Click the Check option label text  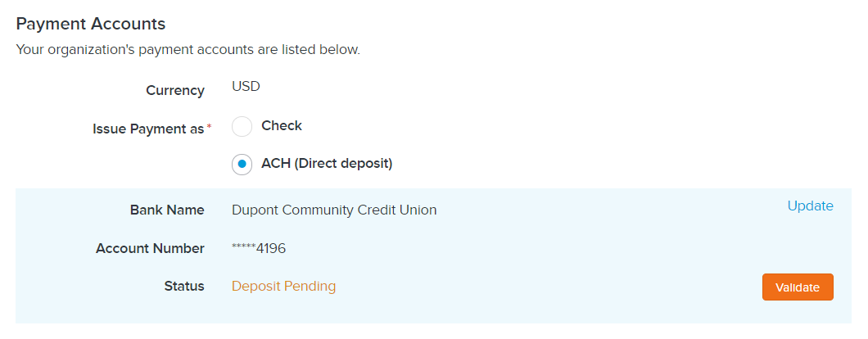(281, 126)
